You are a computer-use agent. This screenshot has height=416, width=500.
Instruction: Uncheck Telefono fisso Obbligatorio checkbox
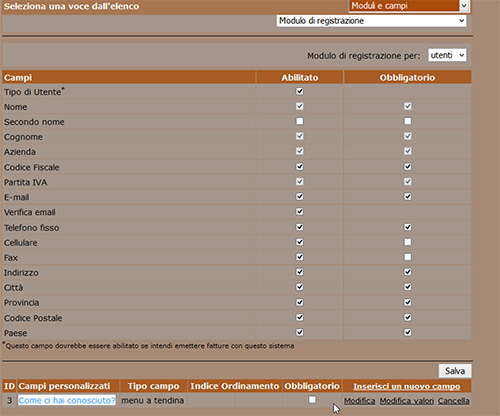407,227
